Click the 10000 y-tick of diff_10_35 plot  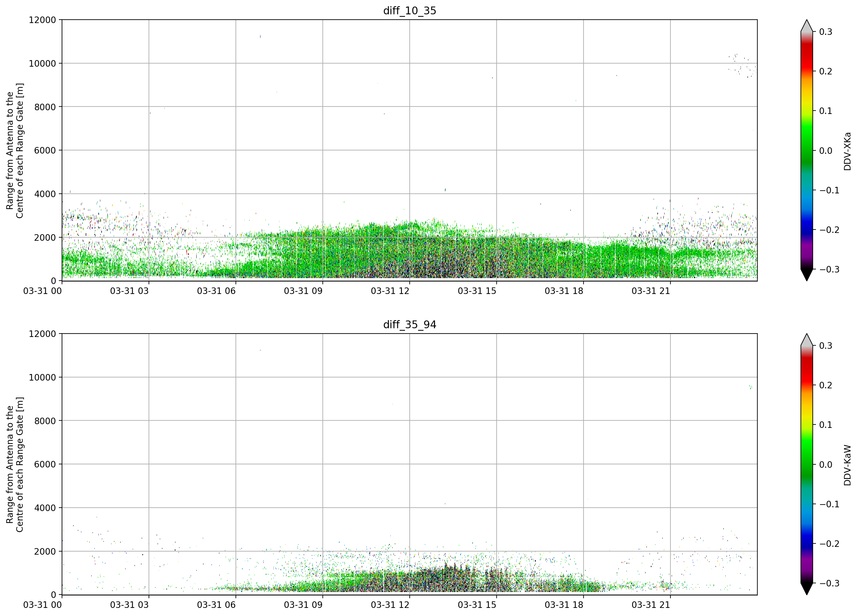(42, 64)
